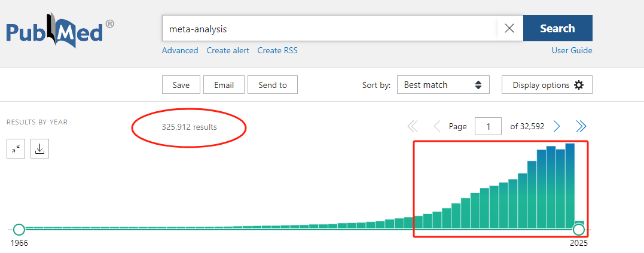Click the tallest bar in the year chart
Viewport: 644px width, 253px height.
click(570, 185)
